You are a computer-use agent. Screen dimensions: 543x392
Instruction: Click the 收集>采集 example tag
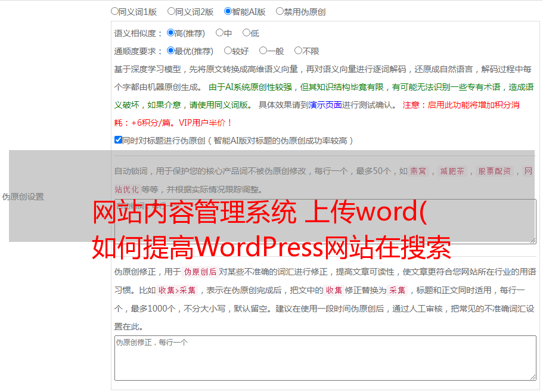click(177, 290)
